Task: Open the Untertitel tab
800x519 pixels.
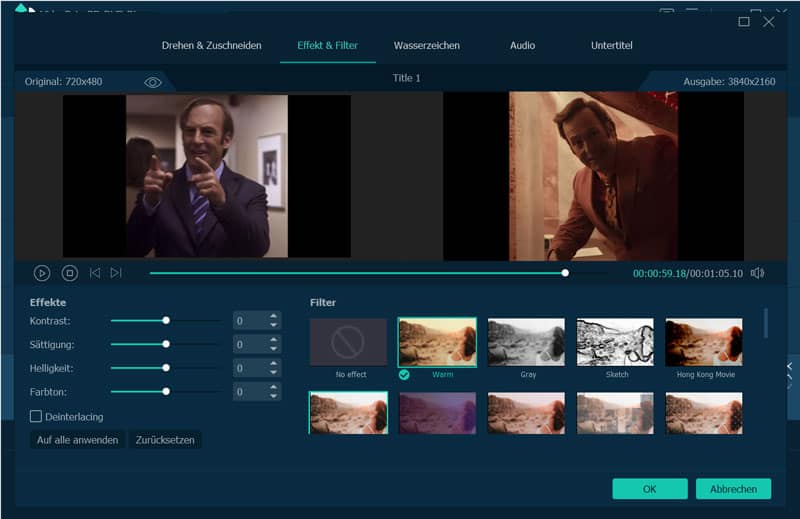Action: (x=612, y=45)
